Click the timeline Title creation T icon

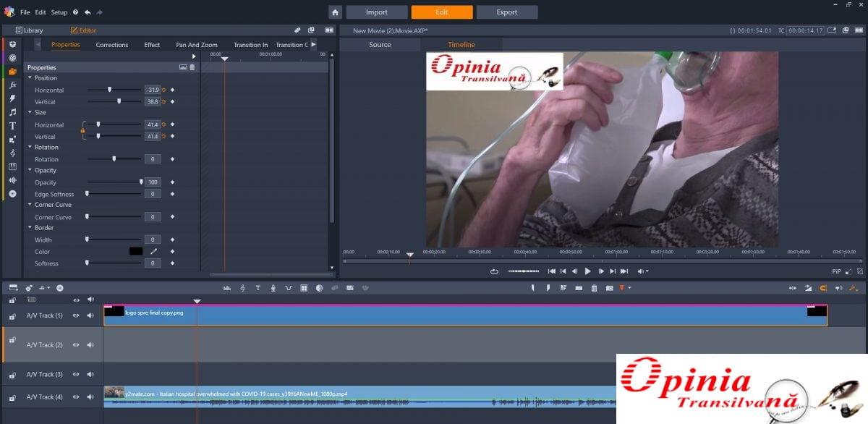[258, 288]
